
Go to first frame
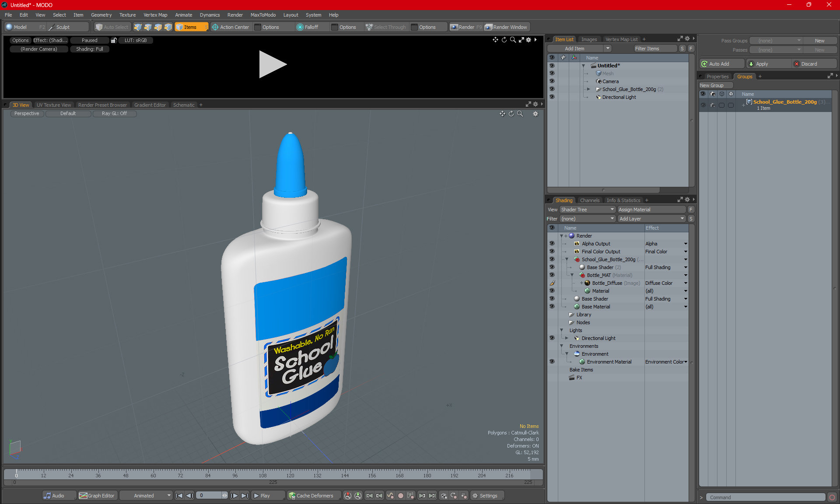179,496
